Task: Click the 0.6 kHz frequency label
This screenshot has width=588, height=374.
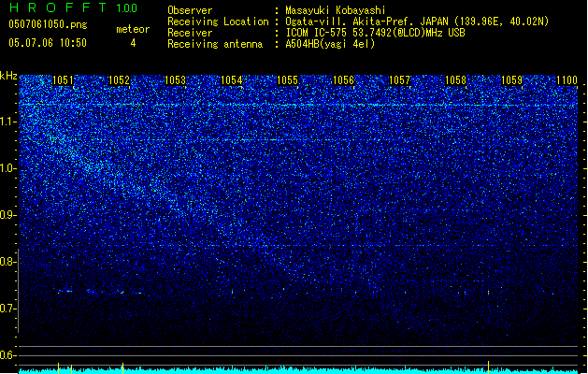Action: [x=8, y=355]
